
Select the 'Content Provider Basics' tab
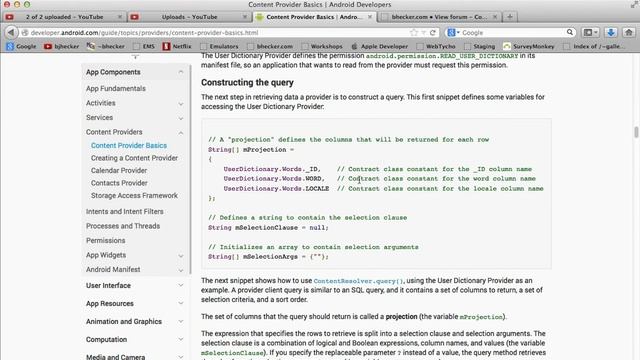click(x=314, y=17)
